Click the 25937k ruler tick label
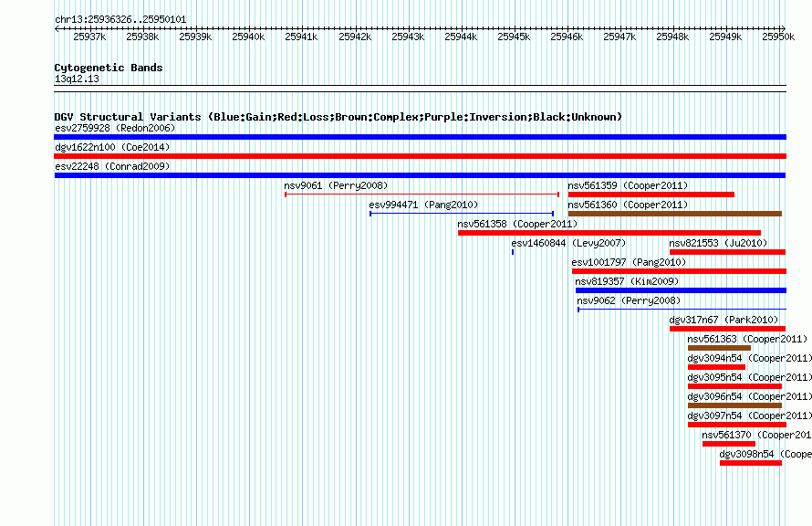 89,37
